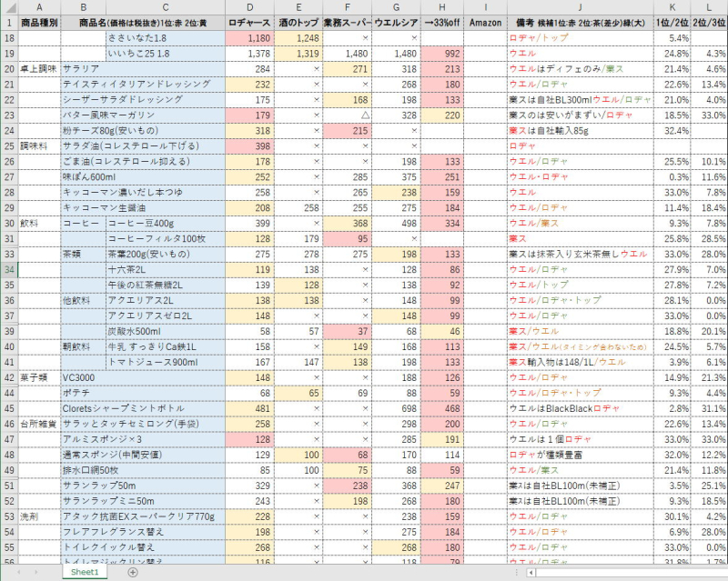Select the 牛乳 すっきりCa鉄1L cell
The image size is (728, 581).
click(166, 346)
